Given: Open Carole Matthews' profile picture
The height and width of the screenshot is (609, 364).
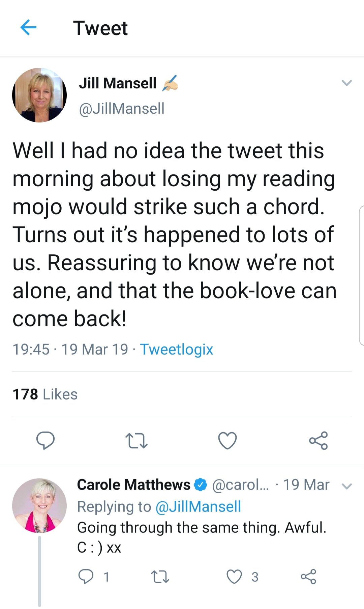Looking at the screenshot, I should coord(39,505).
